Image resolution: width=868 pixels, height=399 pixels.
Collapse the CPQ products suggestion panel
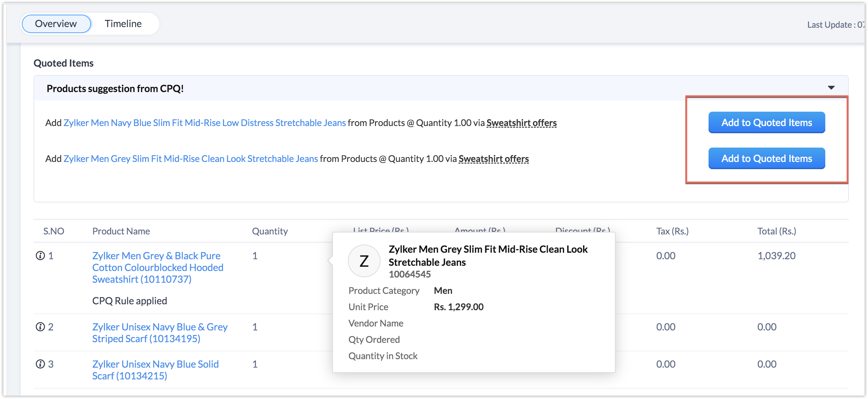[831, 88]
